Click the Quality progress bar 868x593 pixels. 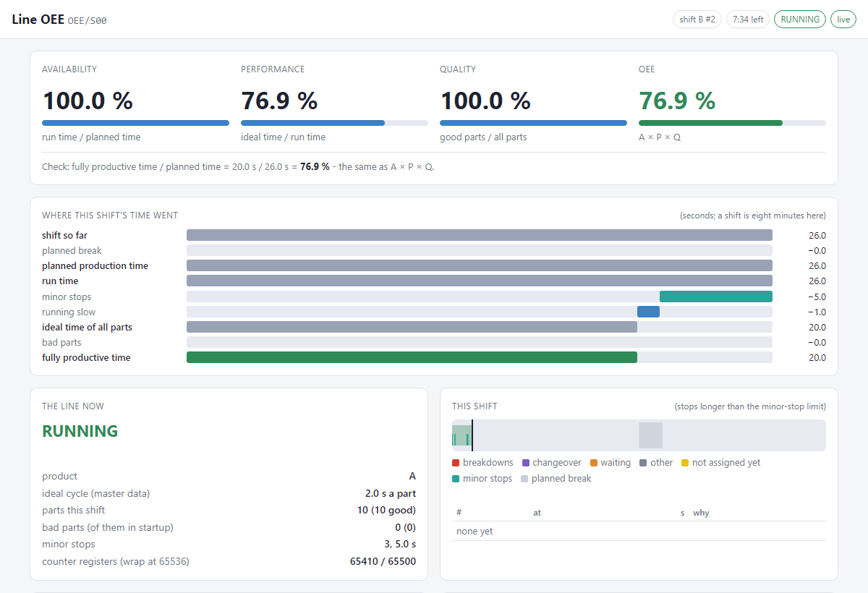click(x=533, y=123)
